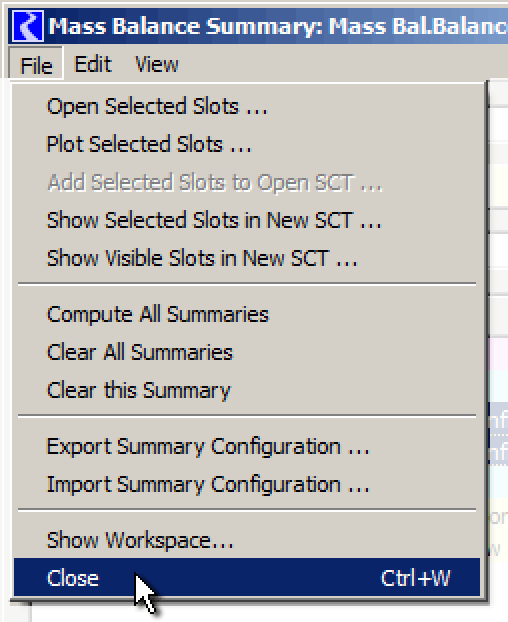
Task: Open the File menu
Action: coord(36,64)
